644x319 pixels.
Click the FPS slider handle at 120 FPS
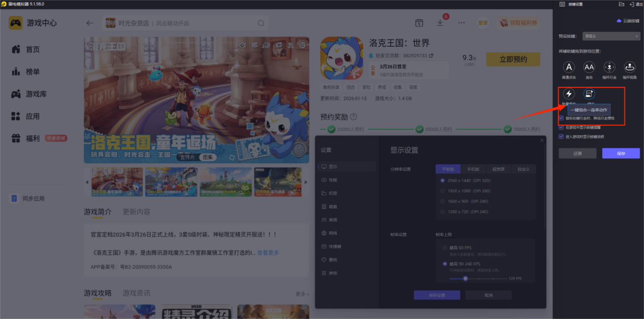[x=465, y=278]
